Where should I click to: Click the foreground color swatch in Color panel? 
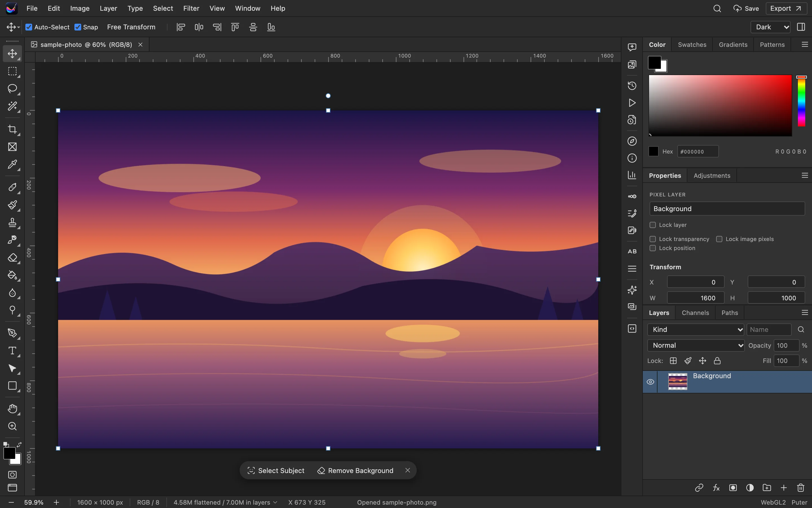point(654,62)
